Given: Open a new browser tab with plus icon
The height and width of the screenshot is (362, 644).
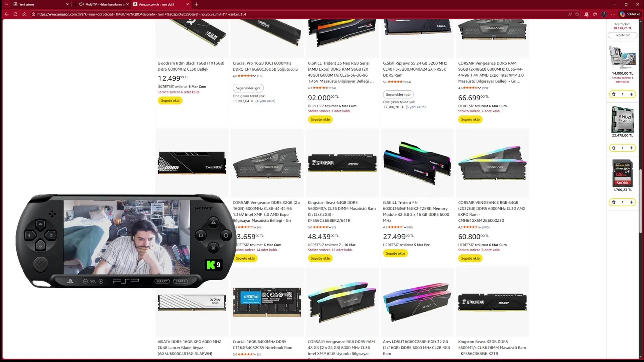Looking at the screenshot, I should tap(196, 4).
